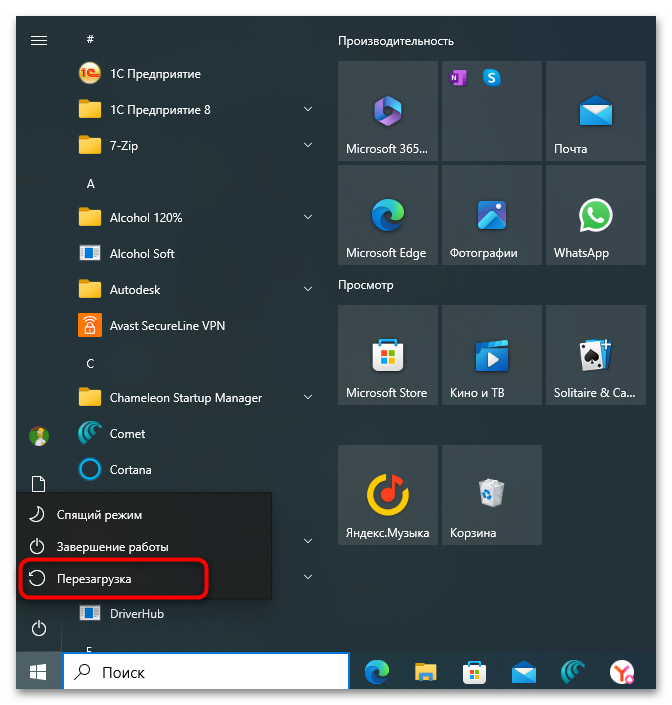Open the Яндекс.Музыка tile
The image size is (672, 705).
(388, 495)
